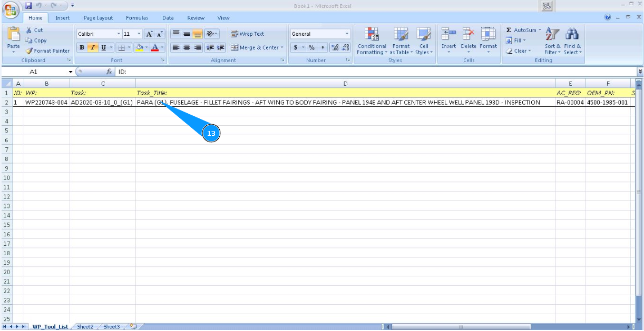This screenshot has width=644, height=331.
Task: Open the General number format dropdown
Action: (347, 34)
